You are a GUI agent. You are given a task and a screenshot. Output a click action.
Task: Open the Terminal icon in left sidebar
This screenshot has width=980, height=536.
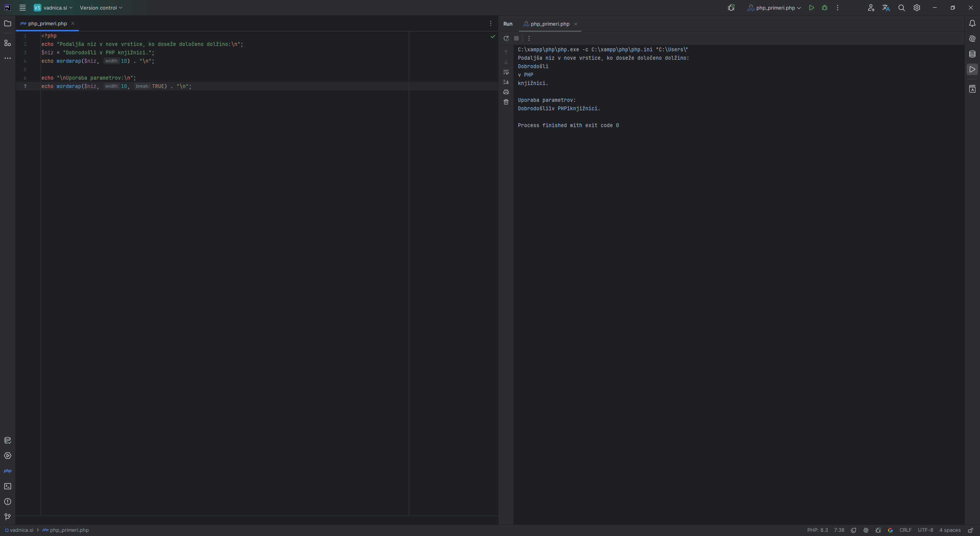(x=8, y=486)
